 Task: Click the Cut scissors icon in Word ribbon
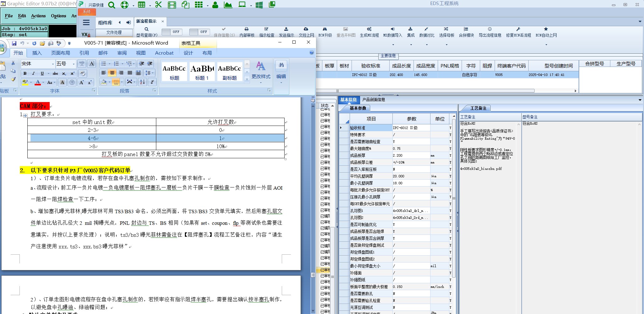click(x=13, y=63)
